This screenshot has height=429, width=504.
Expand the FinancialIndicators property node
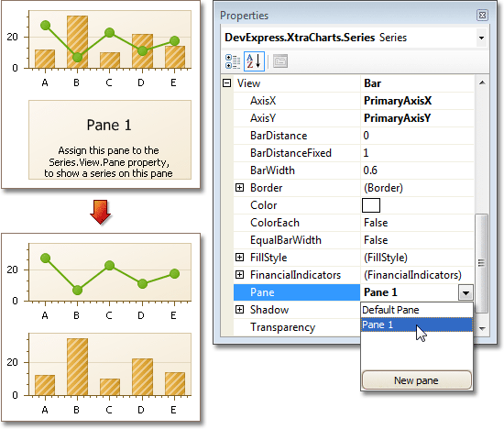[x=239, y=275]
